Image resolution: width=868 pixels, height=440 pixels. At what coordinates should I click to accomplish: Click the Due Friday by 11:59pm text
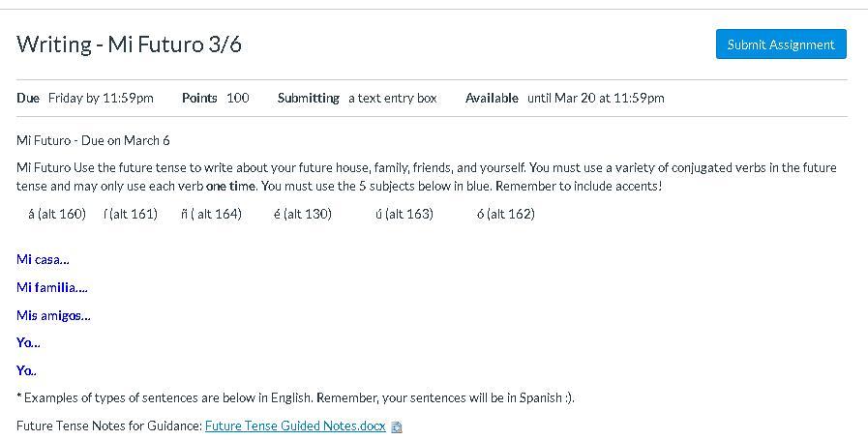[x=85, y=98]
